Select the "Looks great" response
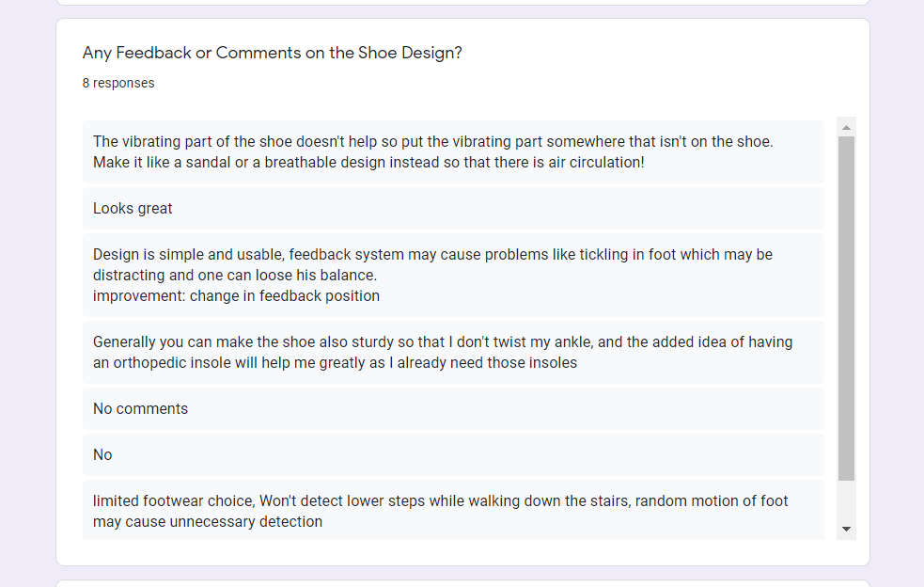The height and width of the screenshot is (587, 924). 453,209
